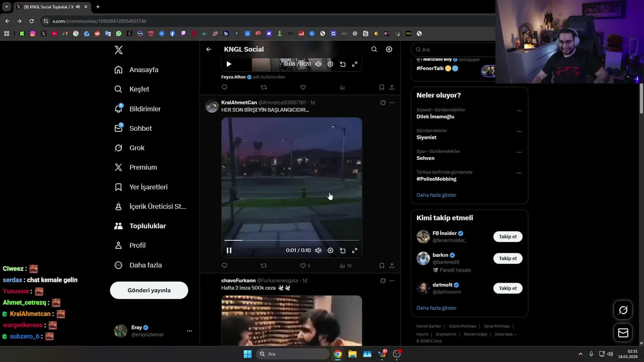This screenshot has width=644, height=362.
Task: Open settings of the 0:20 video
Action: [x=330, y=64]
